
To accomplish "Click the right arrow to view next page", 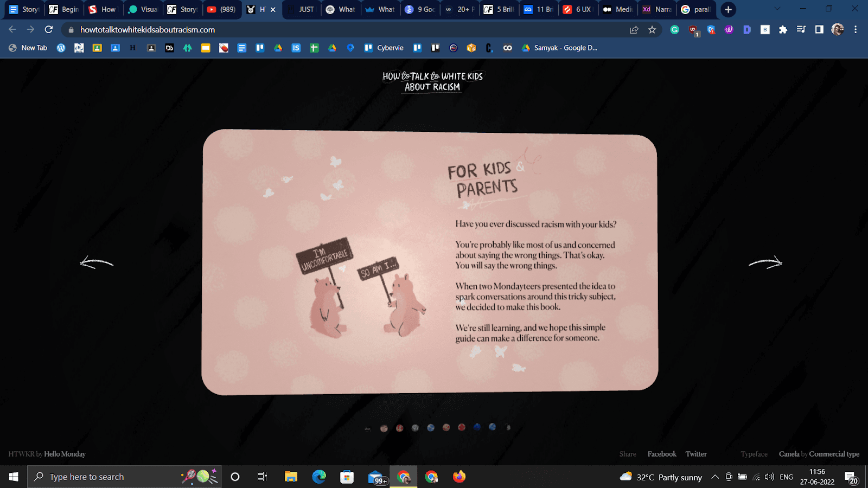I will pos(766,262).
